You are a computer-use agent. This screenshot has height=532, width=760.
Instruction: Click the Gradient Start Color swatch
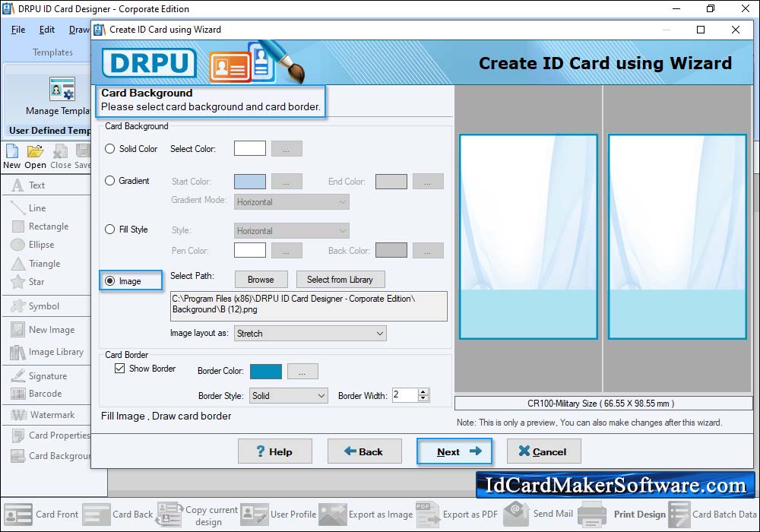tap(250, 181)
